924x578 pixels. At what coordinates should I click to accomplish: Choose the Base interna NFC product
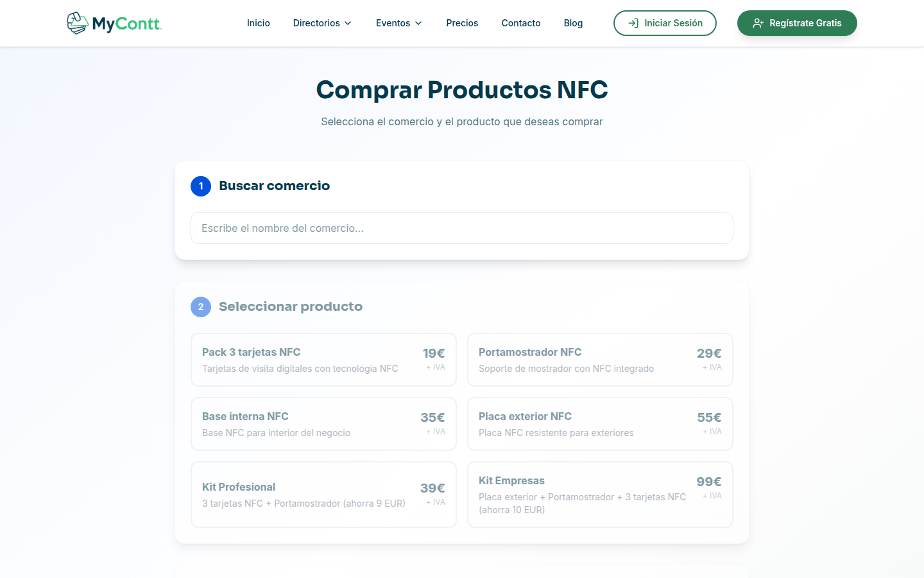pos(323,424)
